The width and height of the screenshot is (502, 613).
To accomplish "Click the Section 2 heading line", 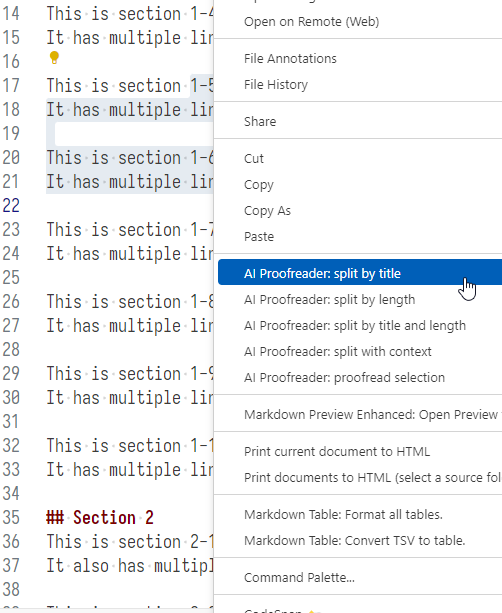I will pyautogui.click(x=100, y=517).
